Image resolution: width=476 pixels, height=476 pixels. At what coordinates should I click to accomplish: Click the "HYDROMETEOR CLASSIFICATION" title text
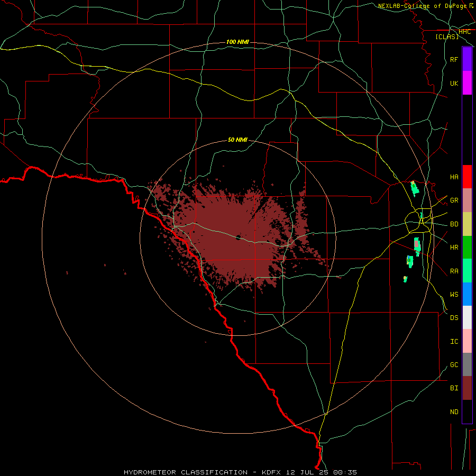(186, 472)
